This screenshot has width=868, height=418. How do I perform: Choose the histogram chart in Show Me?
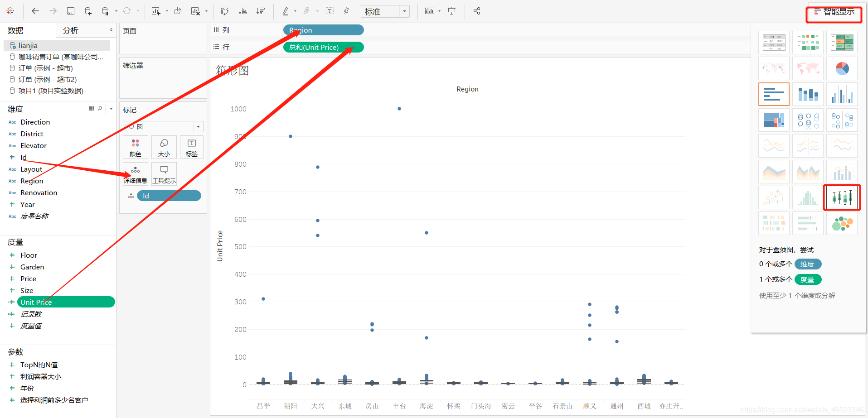click(808, 197)
